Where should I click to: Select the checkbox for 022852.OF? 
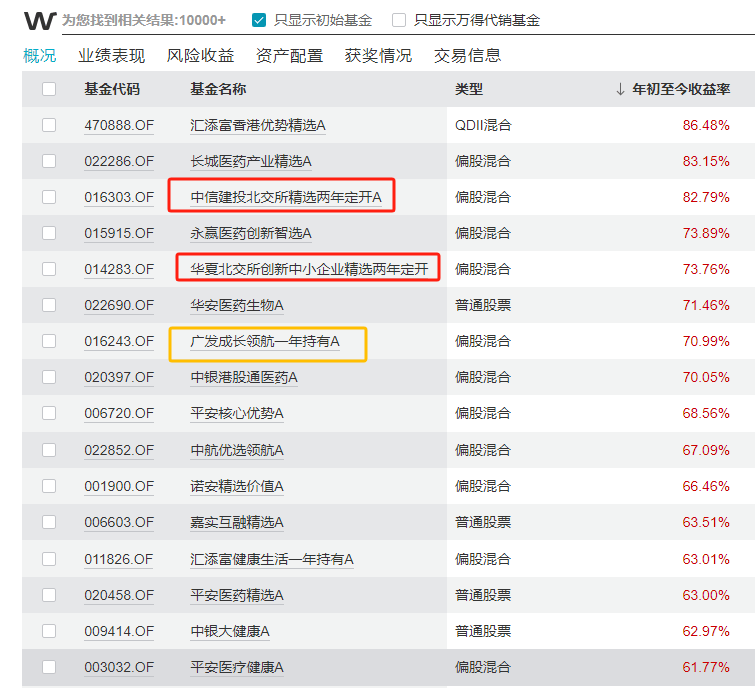point(49,450)
